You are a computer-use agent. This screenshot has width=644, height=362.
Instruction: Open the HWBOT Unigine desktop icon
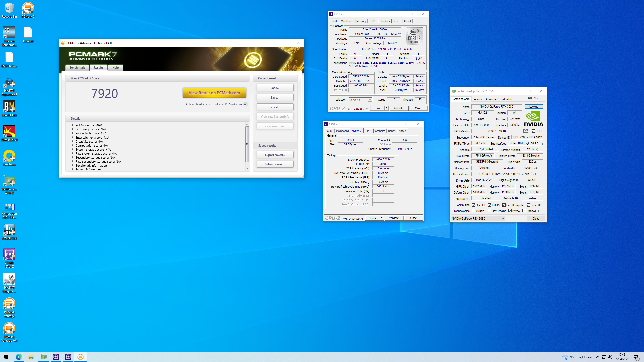point(9,283)
